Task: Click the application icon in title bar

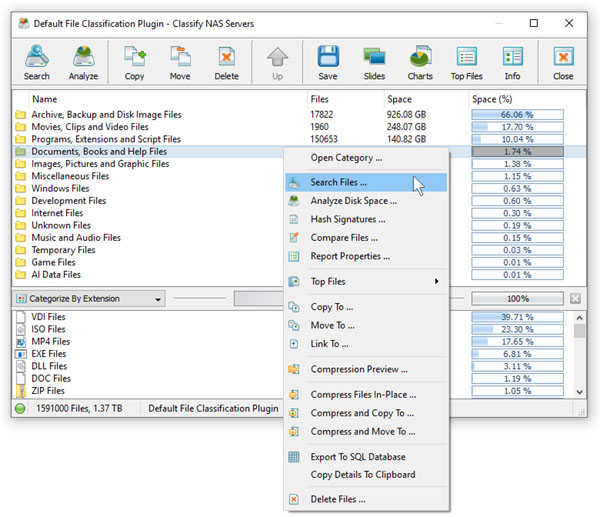Action: (x=24, y=23)
